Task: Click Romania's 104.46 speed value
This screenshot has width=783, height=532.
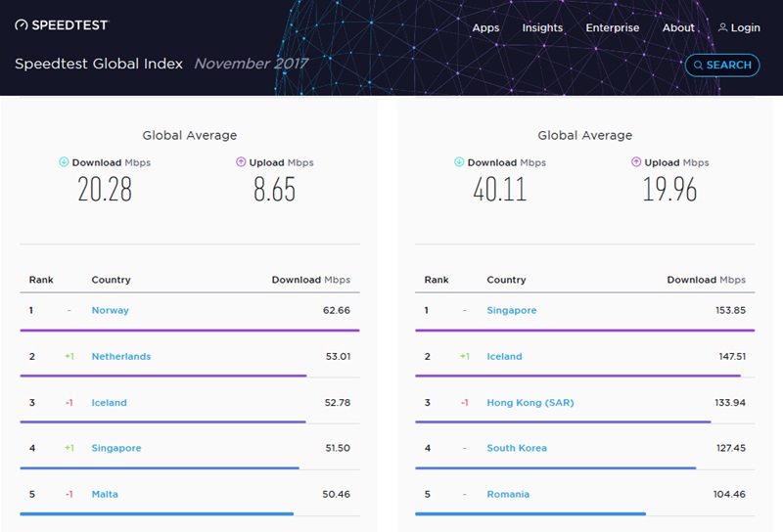Action: [729, 494]
